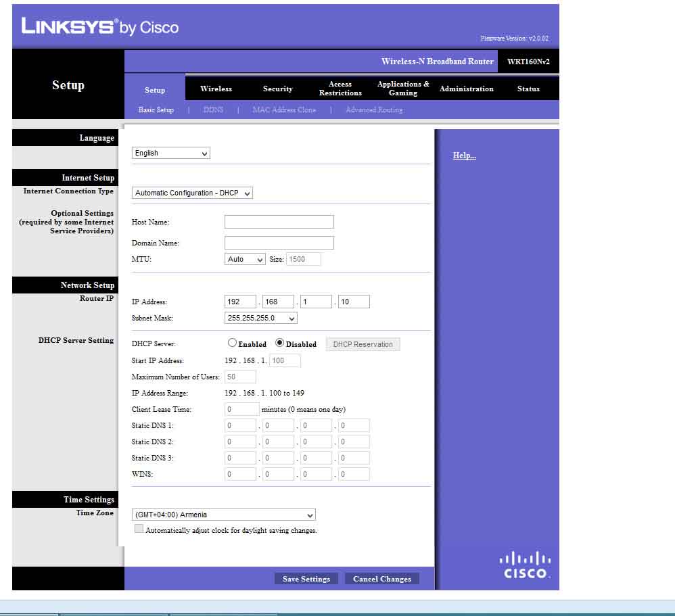Open the Basic Setup sub-tab

pos(156,110)
